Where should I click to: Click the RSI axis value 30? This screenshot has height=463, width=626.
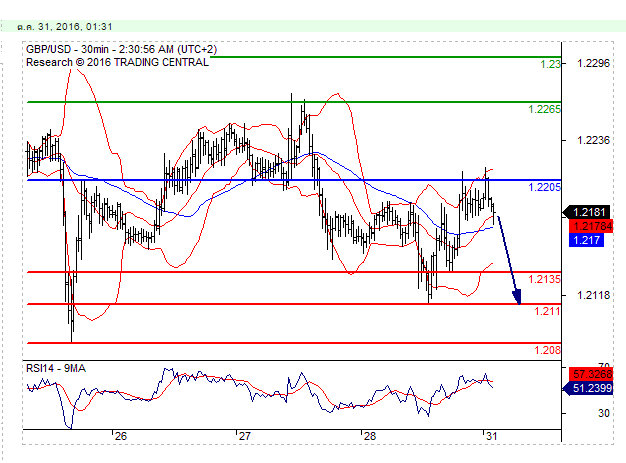[x=604, y=413]
